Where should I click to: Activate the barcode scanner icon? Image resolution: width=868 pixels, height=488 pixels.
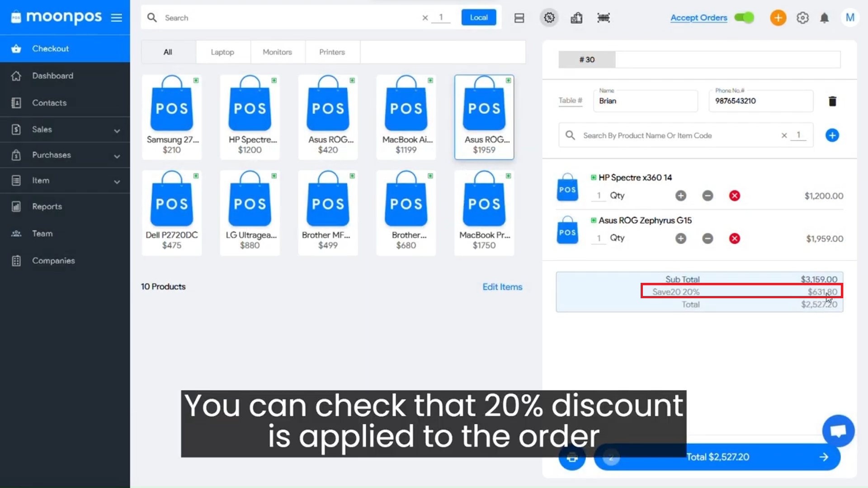click(604, 18)
